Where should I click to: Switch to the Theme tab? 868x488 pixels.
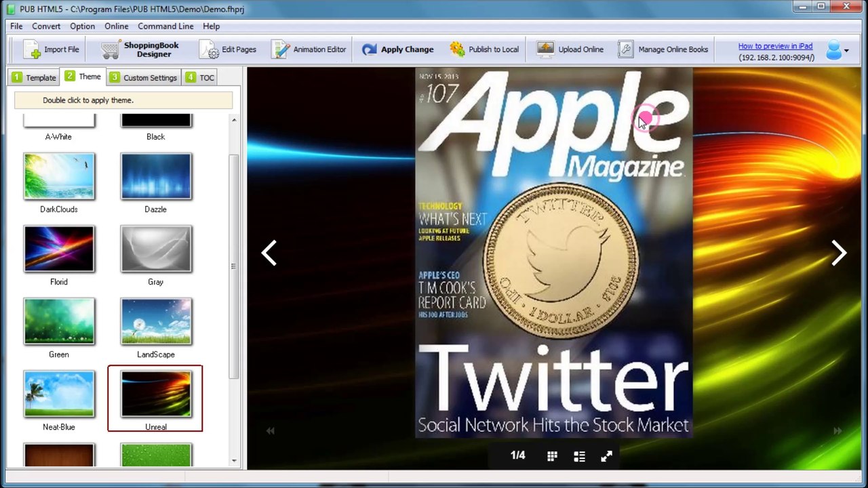click(x=83, y=77)
